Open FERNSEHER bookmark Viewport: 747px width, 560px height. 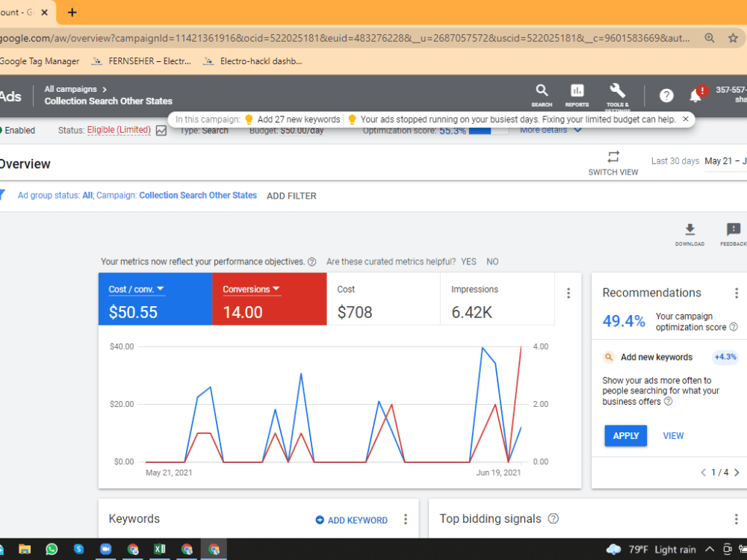point(141,61)
